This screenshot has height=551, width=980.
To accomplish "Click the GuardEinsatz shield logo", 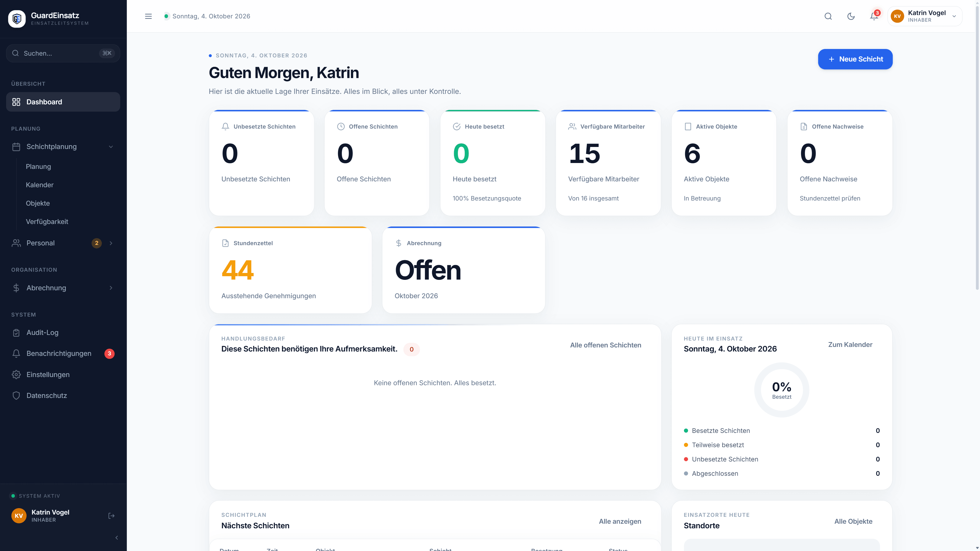I will (17, 19).
